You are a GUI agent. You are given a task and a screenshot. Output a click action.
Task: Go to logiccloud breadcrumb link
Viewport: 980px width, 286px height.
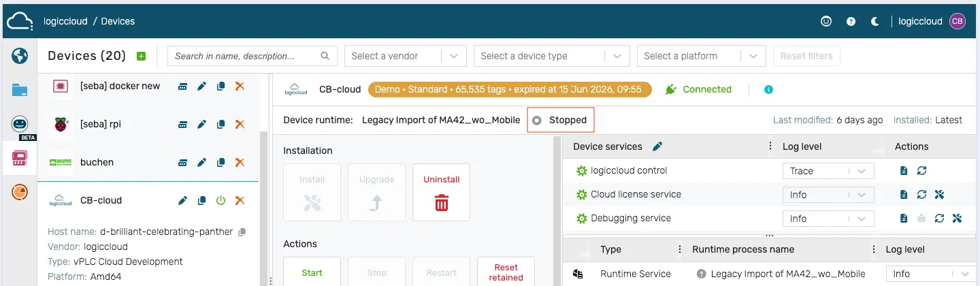click(65, 21)
